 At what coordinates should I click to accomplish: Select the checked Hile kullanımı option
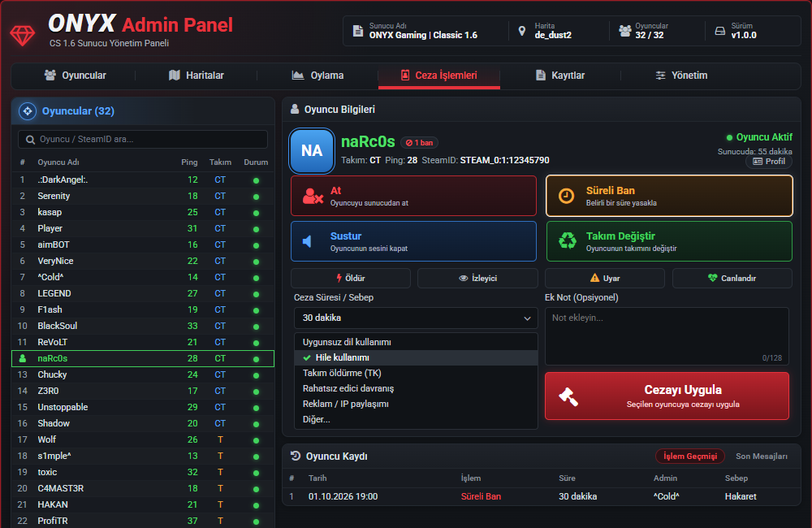tap(416, 357)
